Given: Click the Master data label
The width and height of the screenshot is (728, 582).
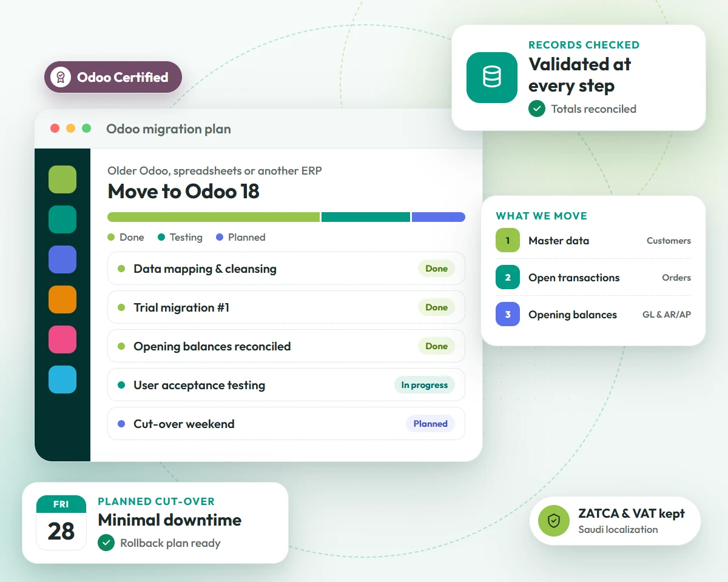Looking at the screenshot, I should [x=559, y=241].
